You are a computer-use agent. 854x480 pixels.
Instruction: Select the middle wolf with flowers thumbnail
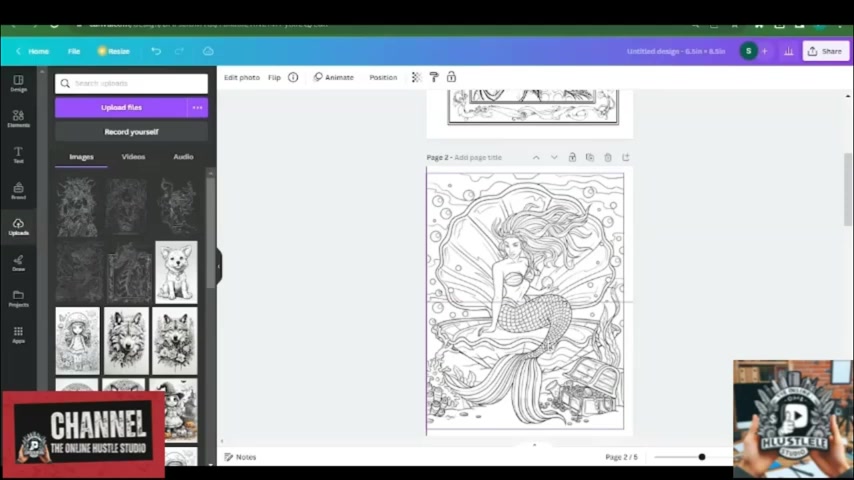pyautogui.click(x=126, y=341)
